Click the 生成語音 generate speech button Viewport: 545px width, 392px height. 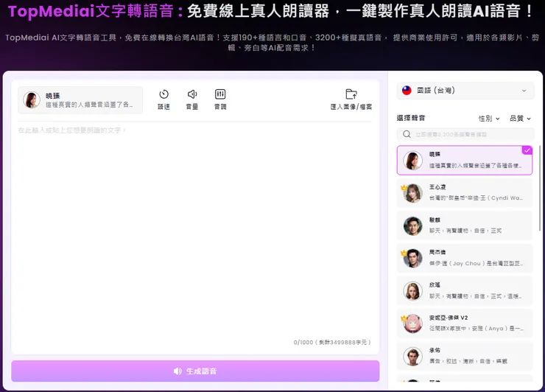click(x=195, y=371)
